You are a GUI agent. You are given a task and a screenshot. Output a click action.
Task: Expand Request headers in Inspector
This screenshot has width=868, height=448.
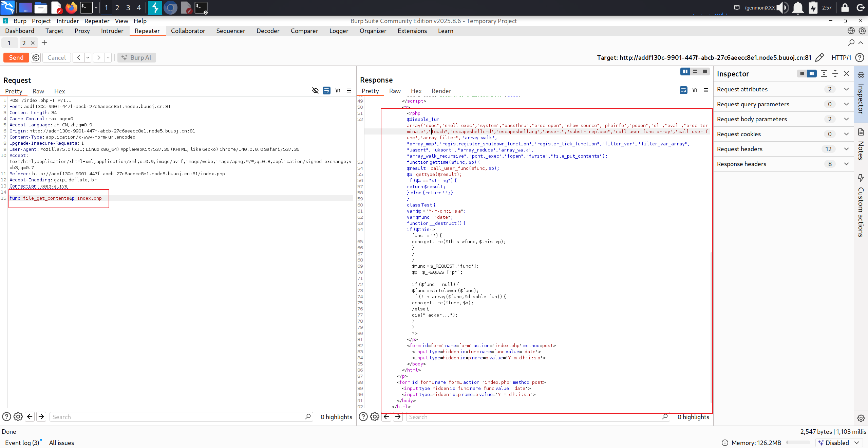pos(846,149)
